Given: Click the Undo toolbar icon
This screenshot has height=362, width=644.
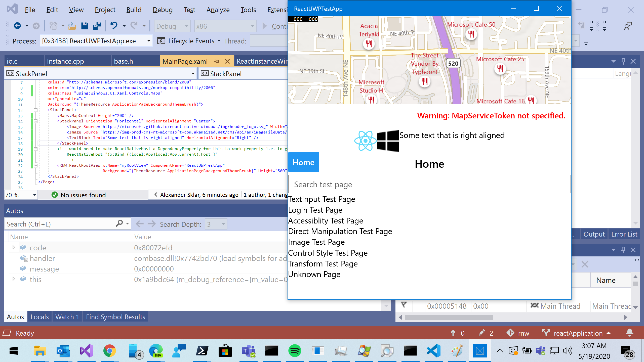Looking at the screenshot, I should (x=114, y=26).
